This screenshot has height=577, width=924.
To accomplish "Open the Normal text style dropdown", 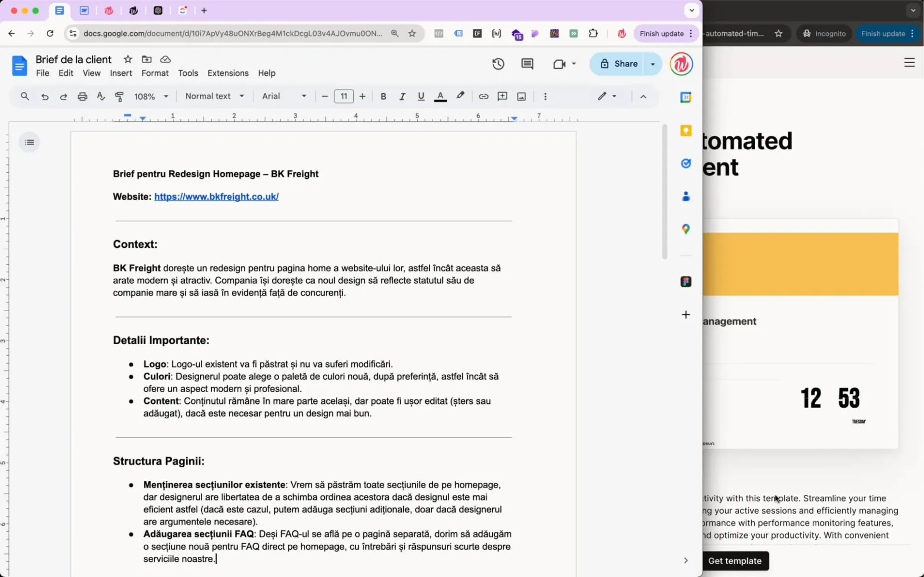I will 215,96.
